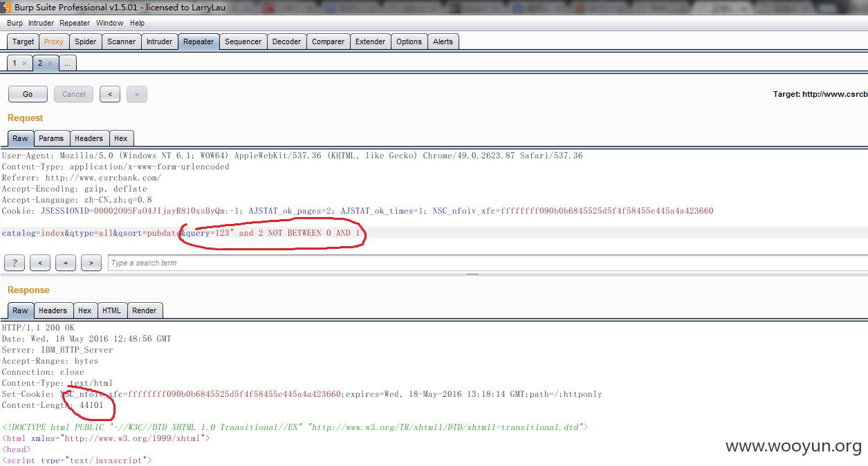
Task: Open the Window menu
Action: (109, 23)
